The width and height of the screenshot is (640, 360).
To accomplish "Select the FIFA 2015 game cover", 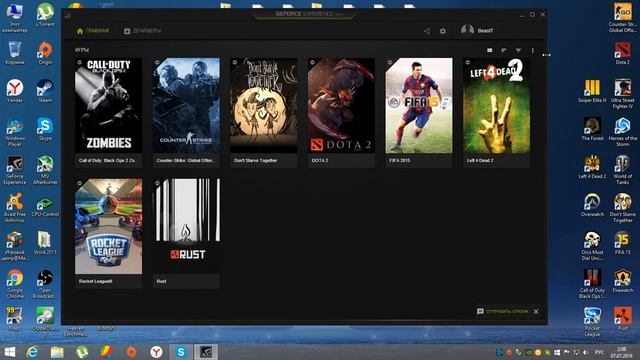I will (419, 106).
